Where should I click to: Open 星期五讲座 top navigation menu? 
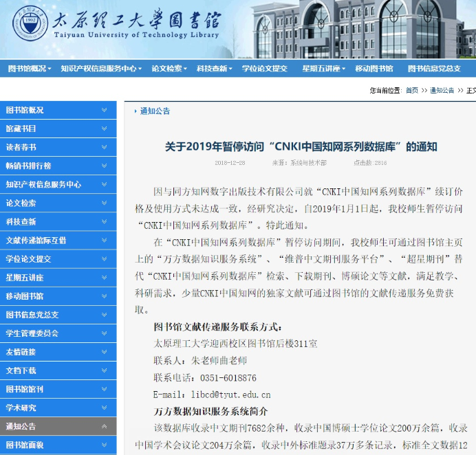(x=323, y=69)
